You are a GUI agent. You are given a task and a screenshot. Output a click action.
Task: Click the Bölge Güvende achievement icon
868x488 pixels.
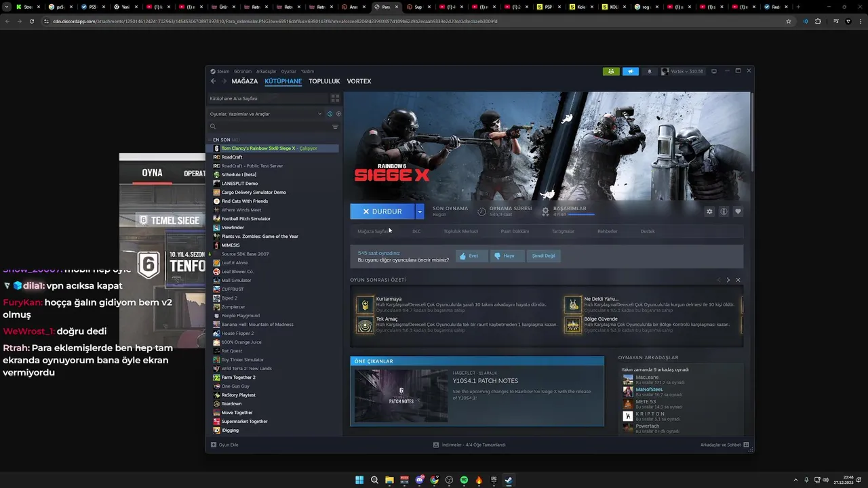[574, 325]
